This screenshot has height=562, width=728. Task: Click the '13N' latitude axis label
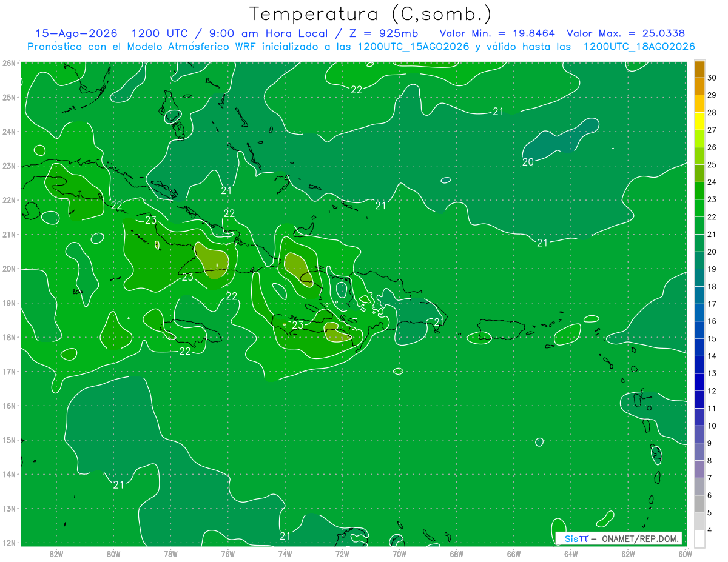click(9, 509)
